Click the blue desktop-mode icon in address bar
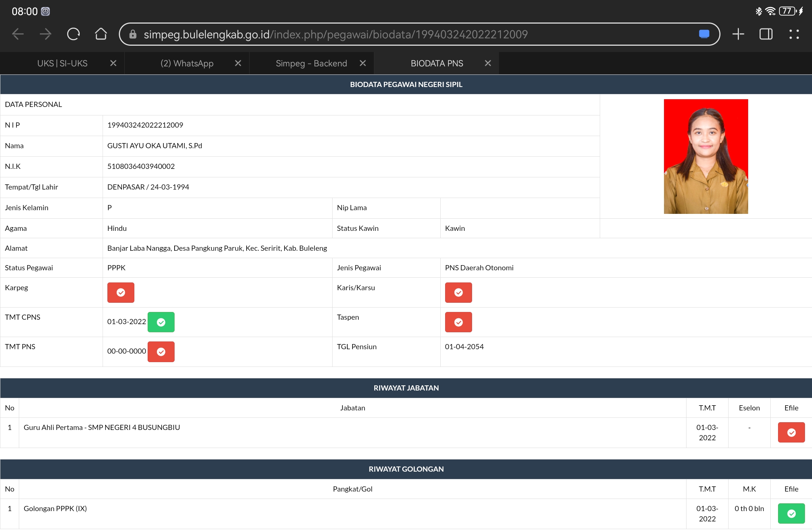812x531 pixels. tap(704, 34)
